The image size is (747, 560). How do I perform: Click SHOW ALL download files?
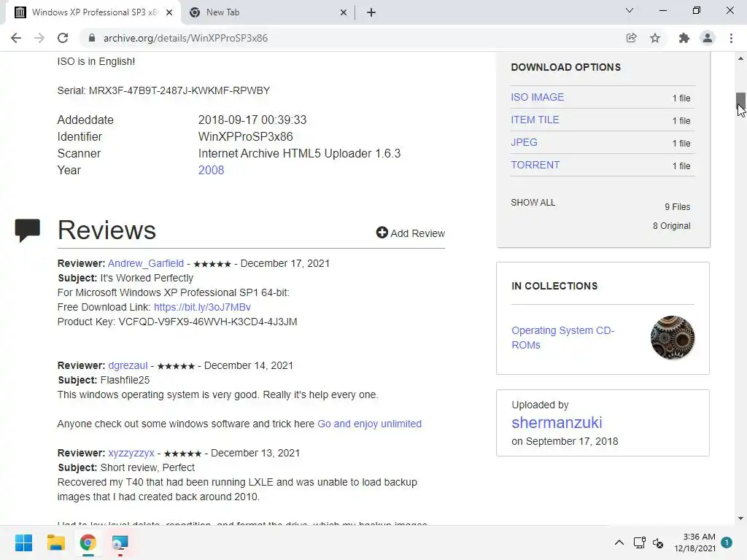(533, 203)
